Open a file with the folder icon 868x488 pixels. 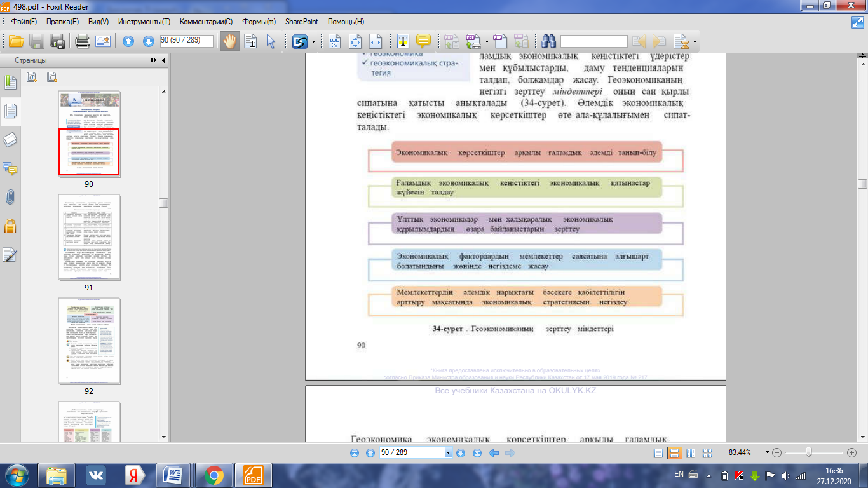coord(16,41)
